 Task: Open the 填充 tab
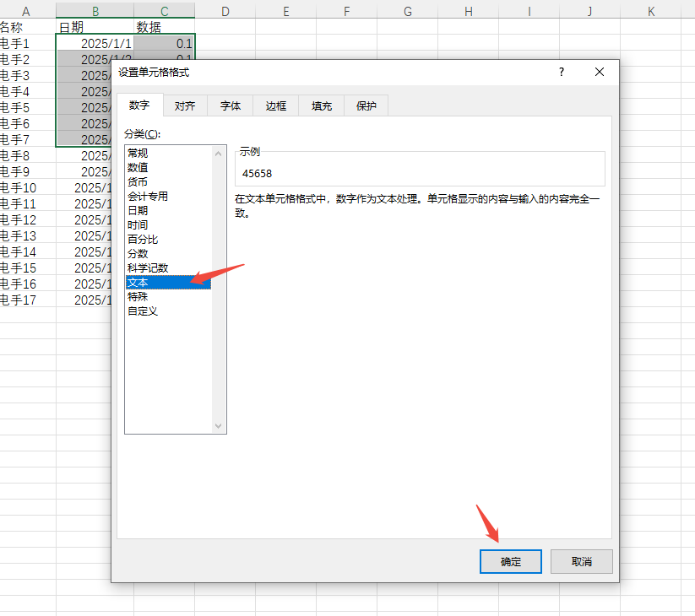pos(321,105)
